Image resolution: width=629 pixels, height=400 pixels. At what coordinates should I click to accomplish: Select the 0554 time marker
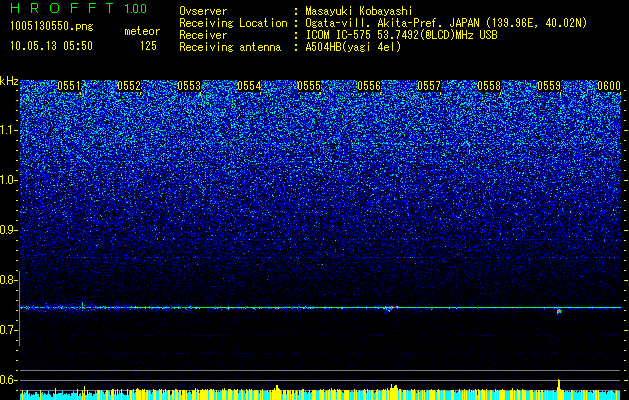(249, 86)
